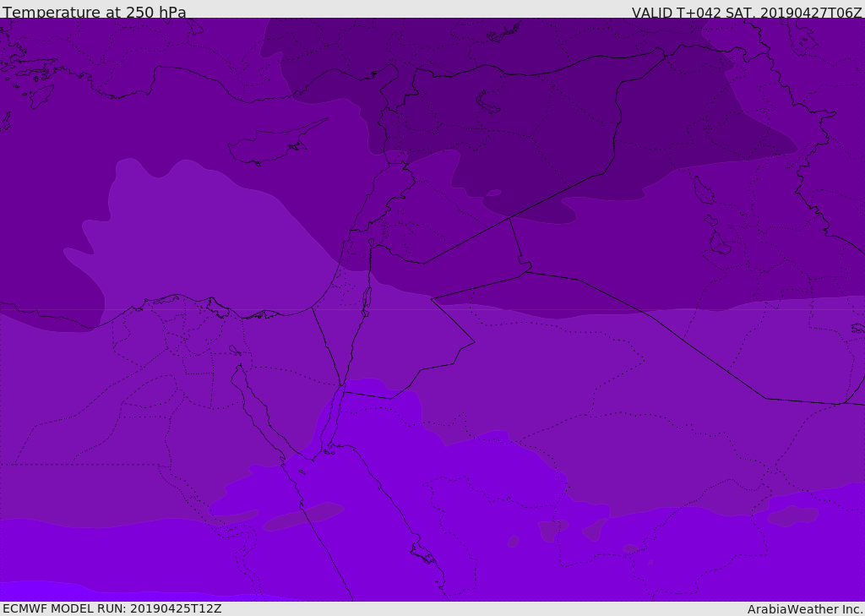Click the 'ArabiaWeather Inc.' credit text
Viewport: 865px width, 616px height.
[x=804, y=609]
